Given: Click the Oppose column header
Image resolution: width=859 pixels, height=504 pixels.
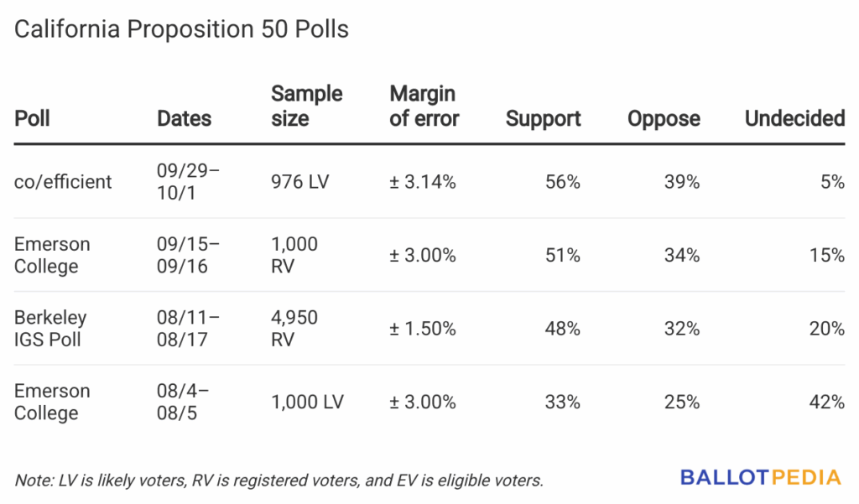Looking at the screenshot, I should (x=664, y=118).
